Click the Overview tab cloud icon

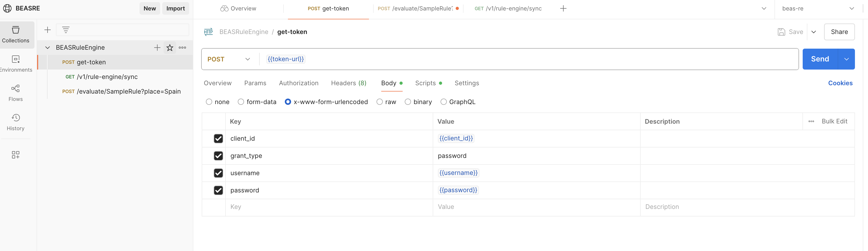coord(224,8)
